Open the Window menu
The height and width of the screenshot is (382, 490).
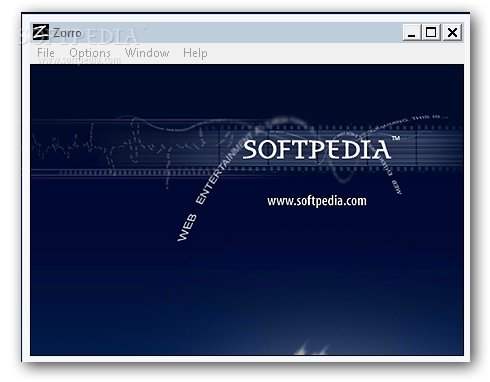click(x=147, y=53)
